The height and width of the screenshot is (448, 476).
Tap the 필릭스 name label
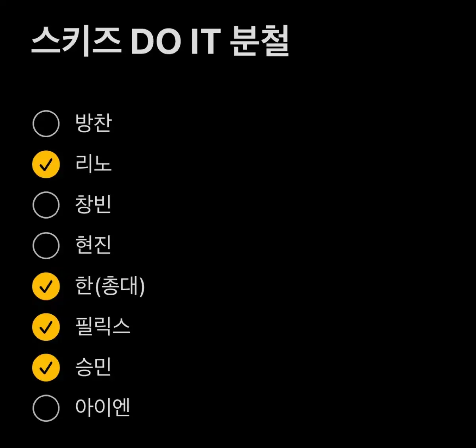103,326
